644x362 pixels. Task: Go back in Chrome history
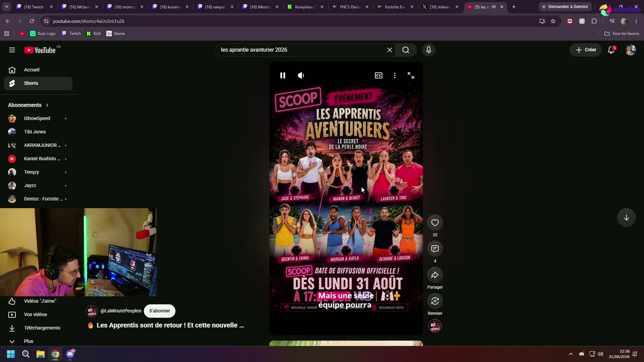click(x=8, y=21)
